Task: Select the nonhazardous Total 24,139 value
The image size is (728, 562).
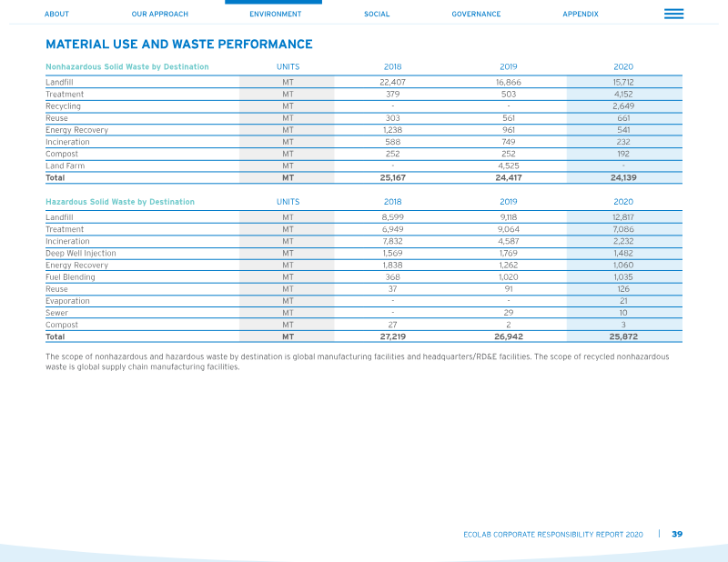Action: (623, 177)
